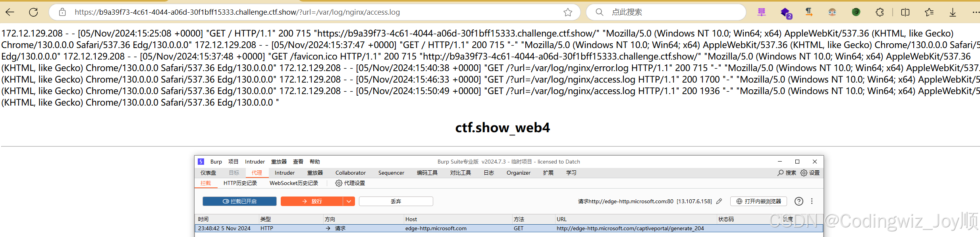
Task: Open the 帮助 menu
Action: [x=315, y=162]
